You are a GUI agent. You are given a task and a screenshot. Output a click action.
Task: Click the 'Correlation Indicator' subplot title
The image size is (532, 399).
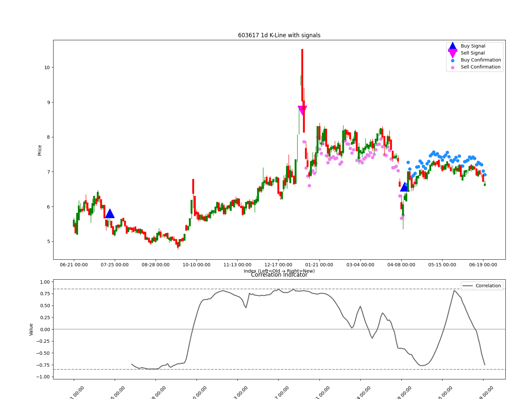279,275
